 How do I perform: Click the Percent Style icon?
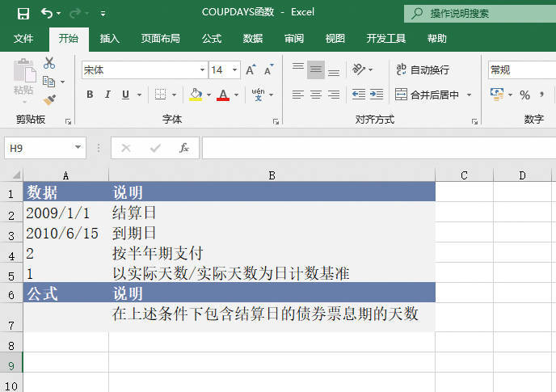(x=524, y=95)
